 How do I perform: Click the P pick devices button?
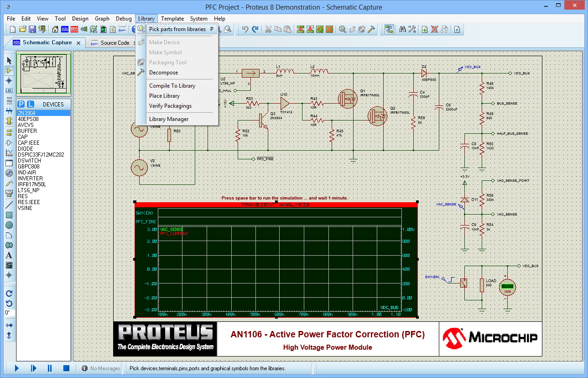pos(21,104)
